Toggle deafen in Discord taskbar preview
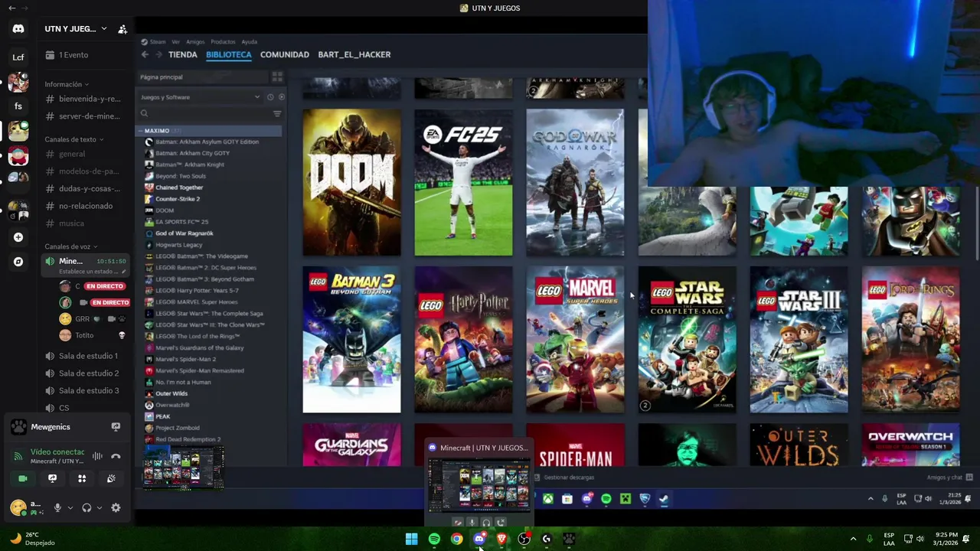The height and width of the screenshot is (551, 980). pos(486,523)
